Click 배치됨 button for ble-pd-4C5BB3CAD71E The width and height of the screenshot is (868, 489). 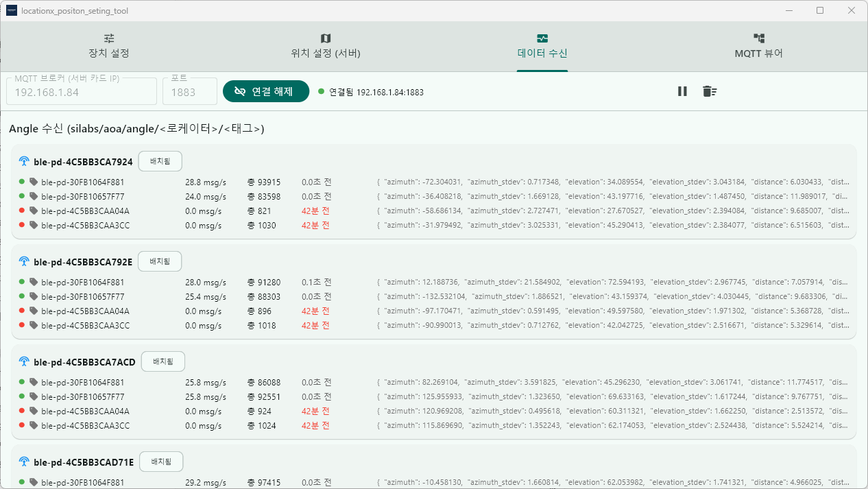coord(161,462)
